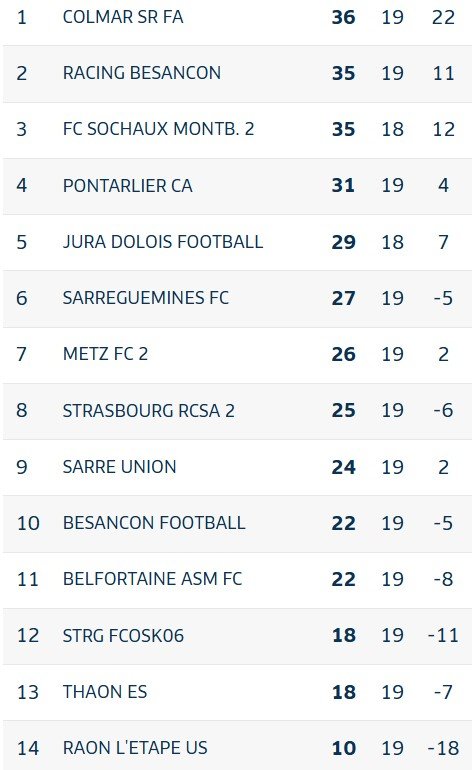Viewport: 472px width, 770px height.
Task: Click Raon L'Etape's -18 goal difference
Action: (444, 748)
